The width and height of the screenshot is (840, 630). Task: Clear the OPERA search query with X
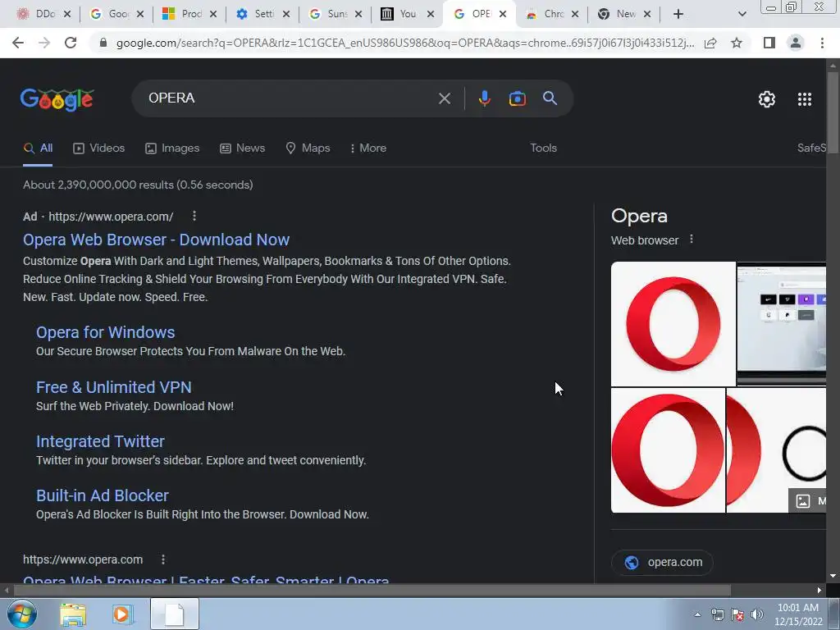[x=444, y=98]
